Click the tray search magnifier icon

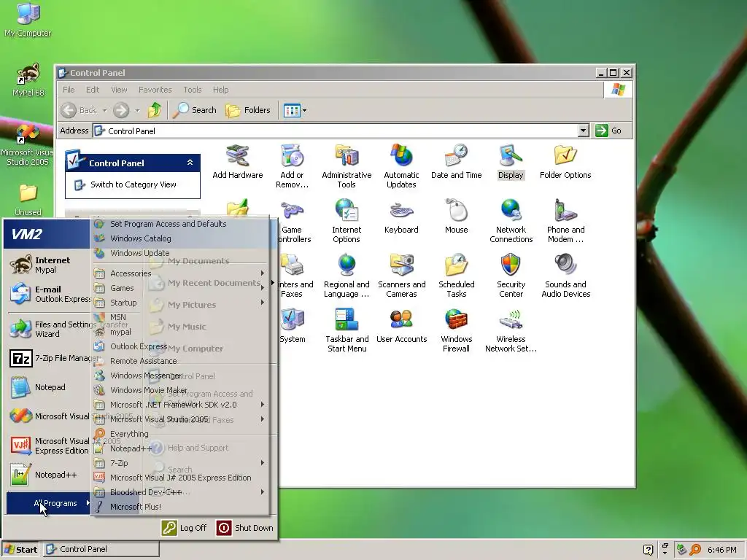[x=695, y=550]
